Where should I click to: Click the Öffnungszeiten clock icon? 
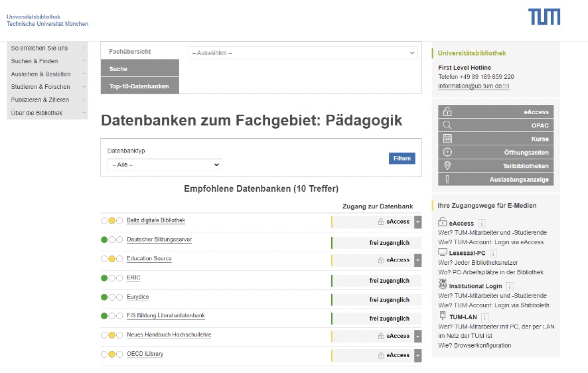[x=447, y=152]
